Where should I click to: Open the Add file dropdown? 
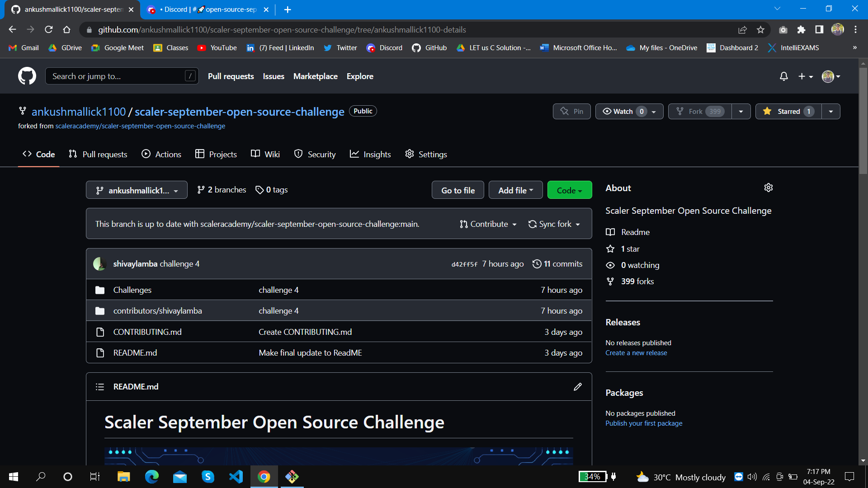click(515, 190)
